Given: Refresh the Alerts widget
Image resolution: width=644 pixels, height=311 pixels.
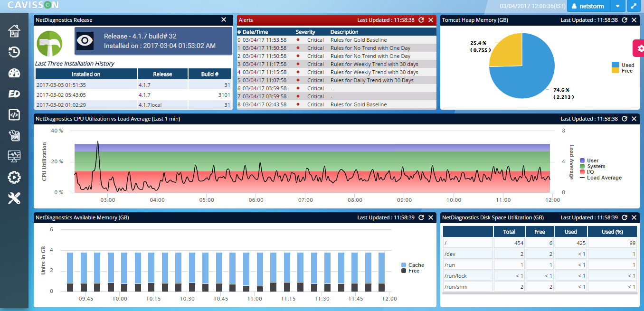Looking at the screenshot, I should pyautogui.click(x=421, y=20).
